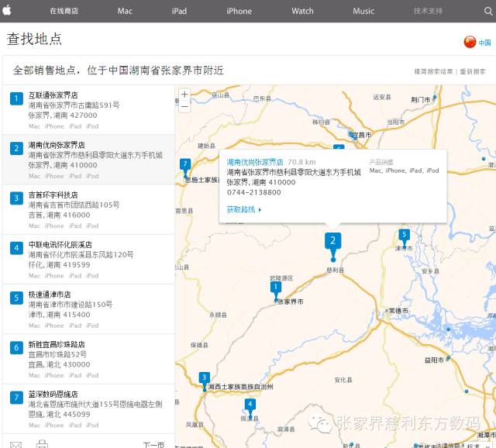Click map pin number 7 near 恩施

pos(185,168)
